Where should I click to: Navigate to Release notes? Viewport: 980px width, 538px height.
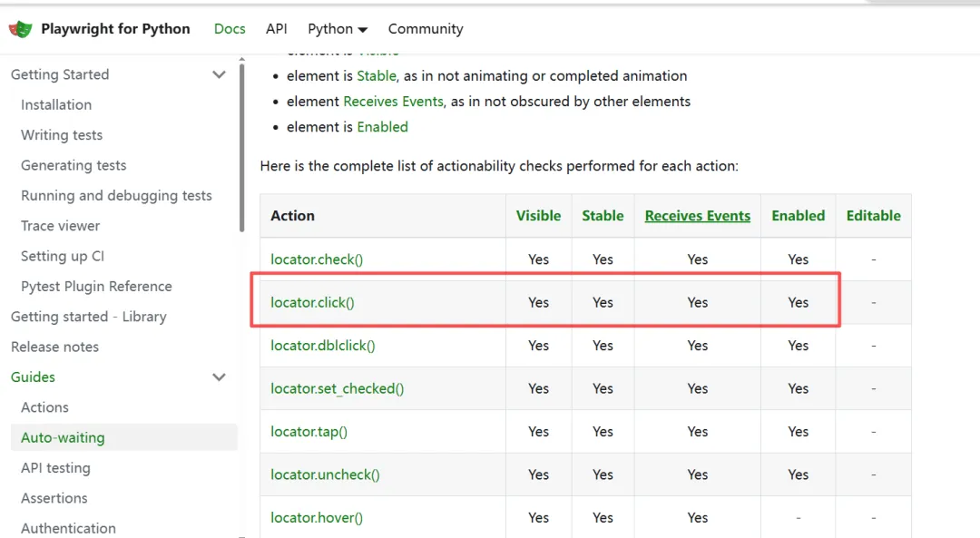54,347
